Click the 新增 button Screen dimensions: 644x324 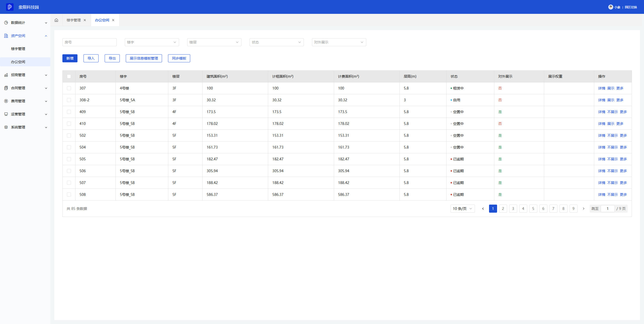pyautogui.click(x=70, y=58)
